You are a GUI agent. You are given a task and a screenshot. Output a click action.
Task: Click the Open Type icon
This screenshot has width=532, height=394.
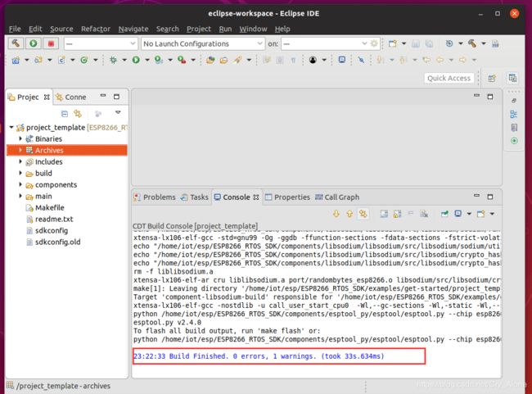coord(210,60)
